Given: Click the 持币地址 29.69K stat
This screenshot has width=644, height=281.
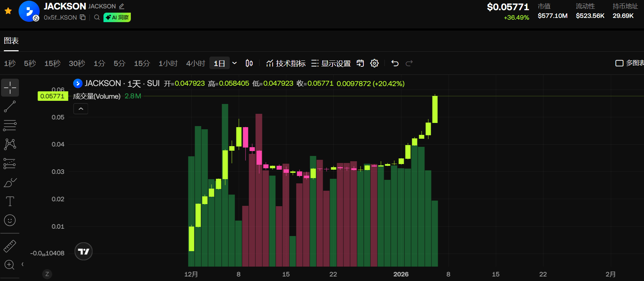Looking at the screenshot, I should pos(625,11).
